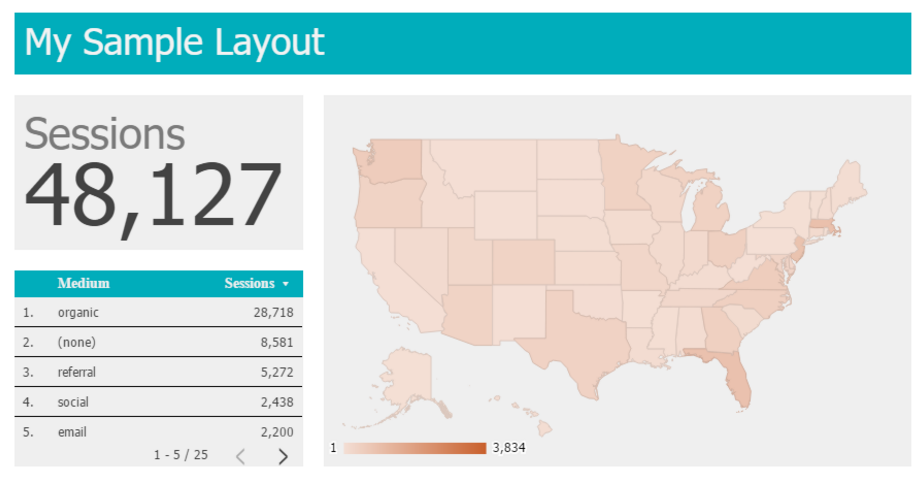Image resolution: width=920 pixels, height=479 pixels.
Task: Select the organic row in table
Action: pyautogui.click(x=158, y=312)
